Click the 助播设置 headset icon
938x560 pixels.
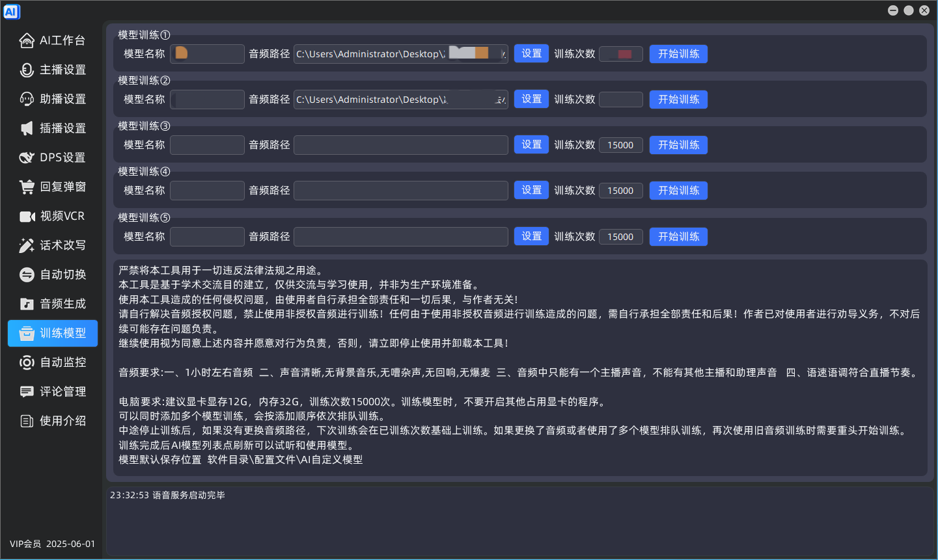27,99
